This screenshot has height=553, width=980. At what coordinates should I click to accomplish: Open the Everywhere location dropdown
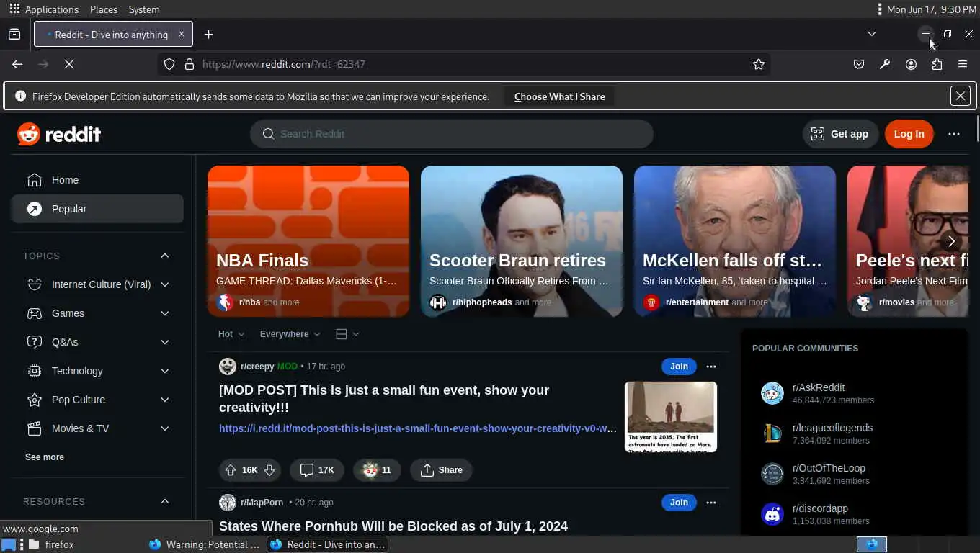pyautogui.click(x=290, y=334)
